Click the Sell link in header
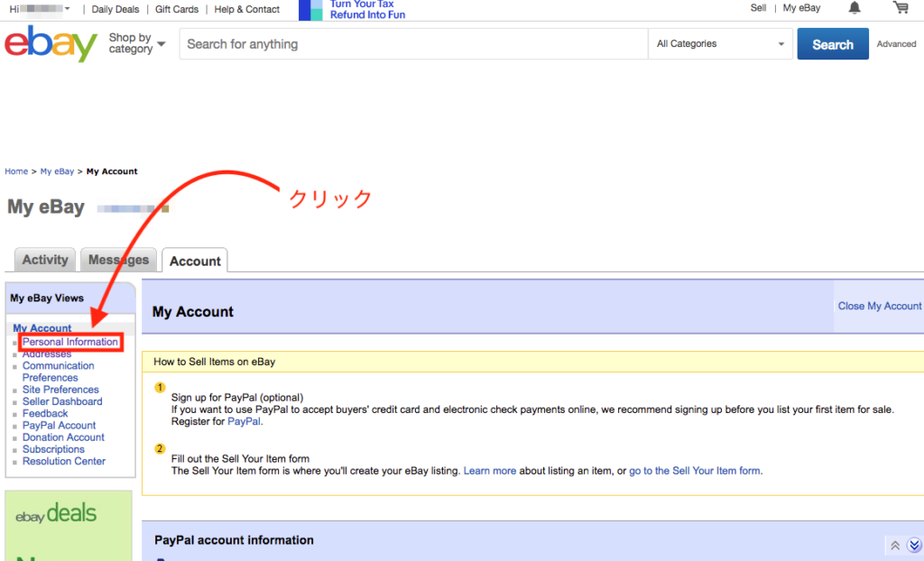The height and width of the screenshot is (561, 924). click(758, 7)
